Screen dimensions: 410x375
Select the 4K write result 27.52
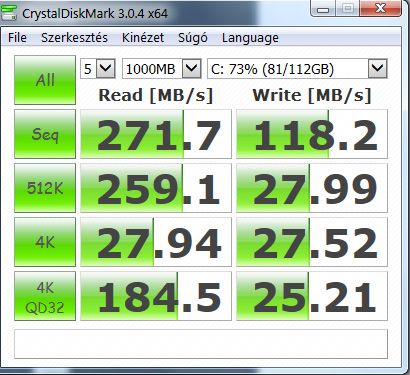click(312, 242)
